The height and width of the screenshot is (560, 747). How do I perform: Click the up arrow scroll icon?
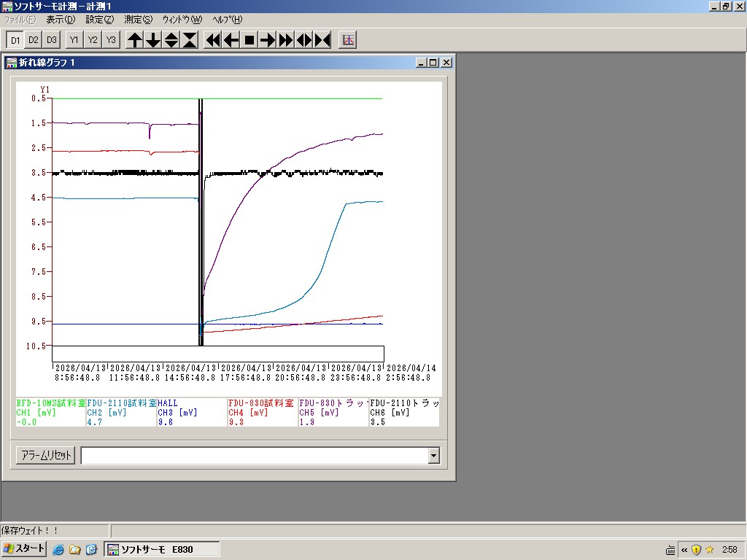pyautogui.click(x=135, y=40)
